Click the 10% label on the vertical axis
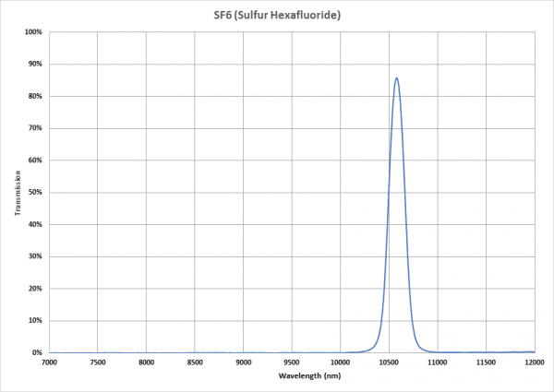554x392 pixels. coord(35,321)
